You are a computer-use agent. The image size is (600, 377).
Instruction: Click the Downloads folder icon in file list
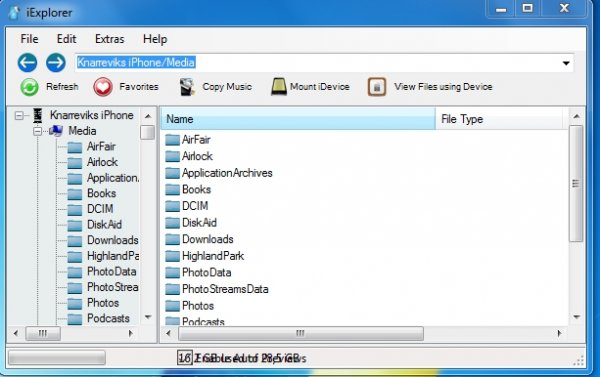click(172, 239)
